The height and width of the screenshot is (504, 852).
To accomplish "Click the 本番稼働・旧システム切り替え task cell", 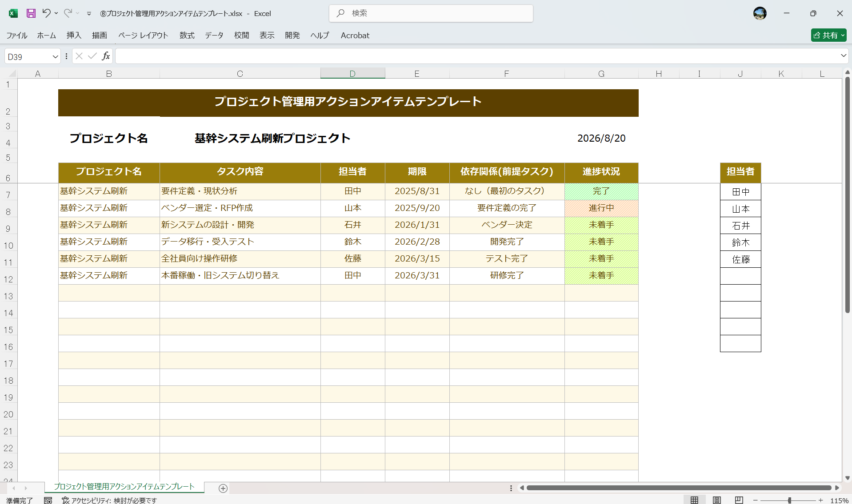I will [x=240, y=276].
